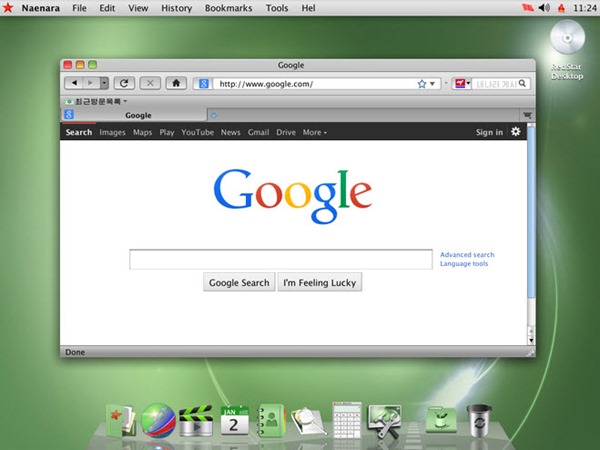Open the RedStar Desktop disc icon

tap(567, 38)
